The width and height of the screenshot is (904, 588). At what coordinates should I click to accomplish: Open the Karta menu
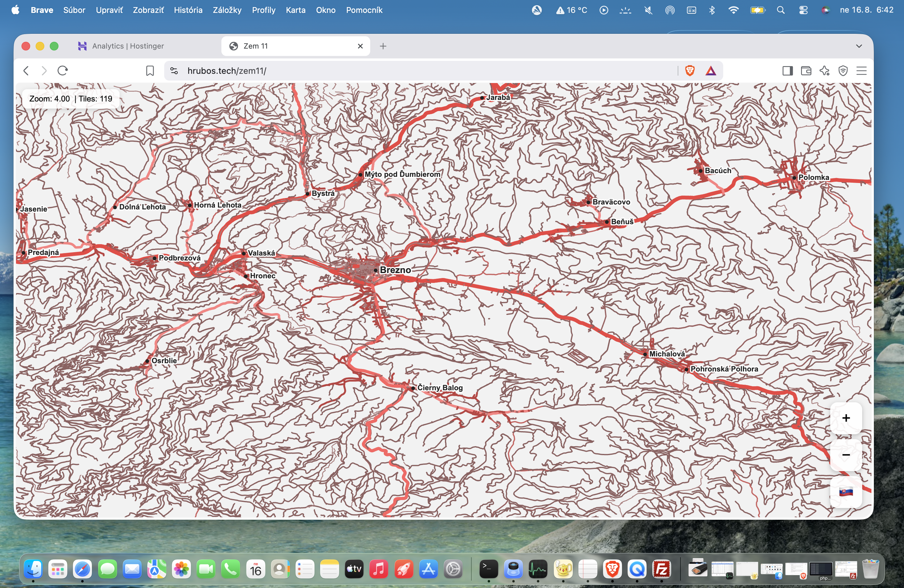coord(295,10)
